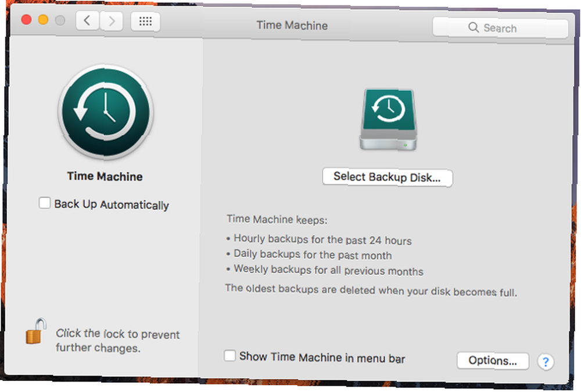Click 'Weekly backups for all previous months'
Viewport: 581px width, 392px height.
coord(328,269)
